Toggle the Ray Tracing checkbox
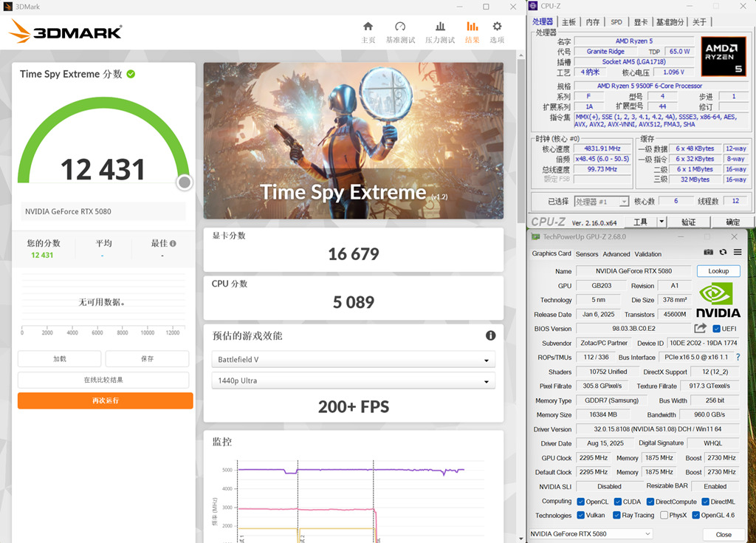 pos(617,516)
